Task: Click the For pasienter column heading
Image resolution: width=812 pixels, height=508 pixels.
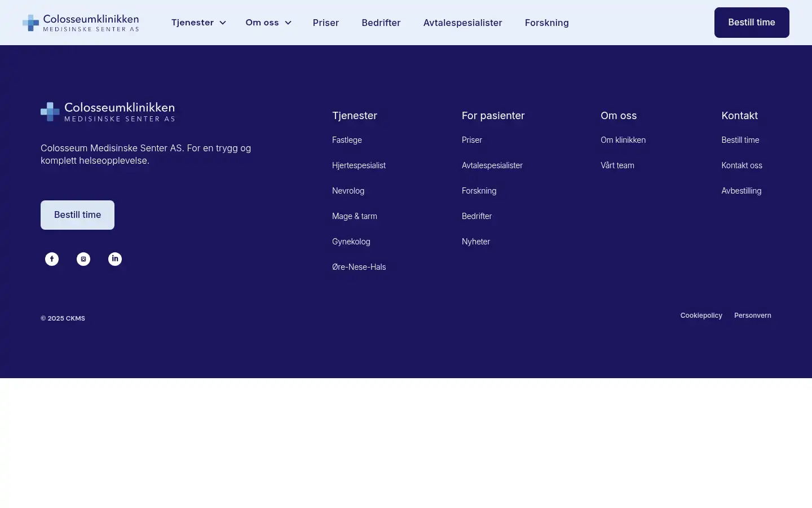Action: (493, 116)
